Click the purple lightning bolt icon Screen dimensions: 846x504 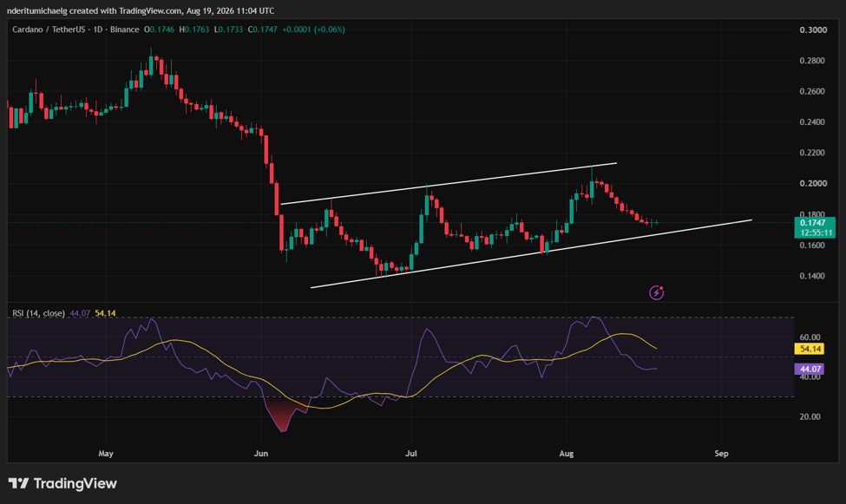coord(656,292)
